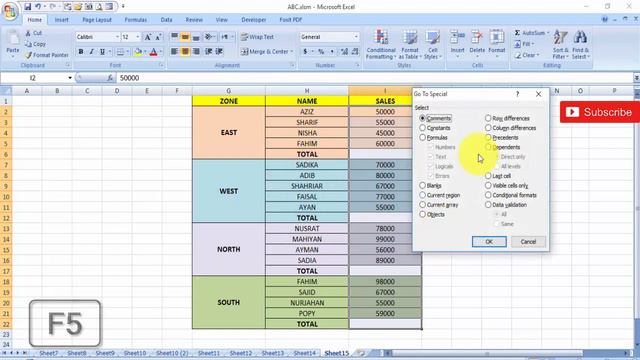The image size is (640, 360).
Task: Open the Sheet14 worksheet tab
Action: 304,353
